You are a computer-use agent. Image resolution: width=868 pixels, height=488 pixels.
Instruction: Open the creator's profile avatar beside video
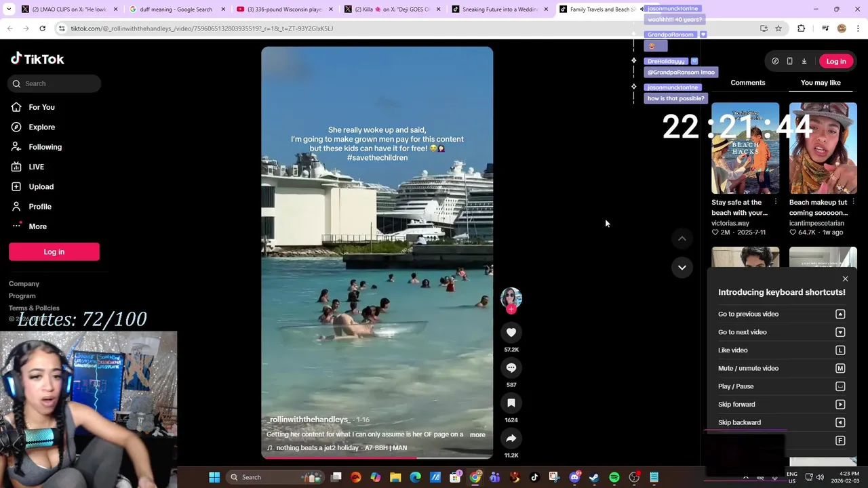[511, 298]
